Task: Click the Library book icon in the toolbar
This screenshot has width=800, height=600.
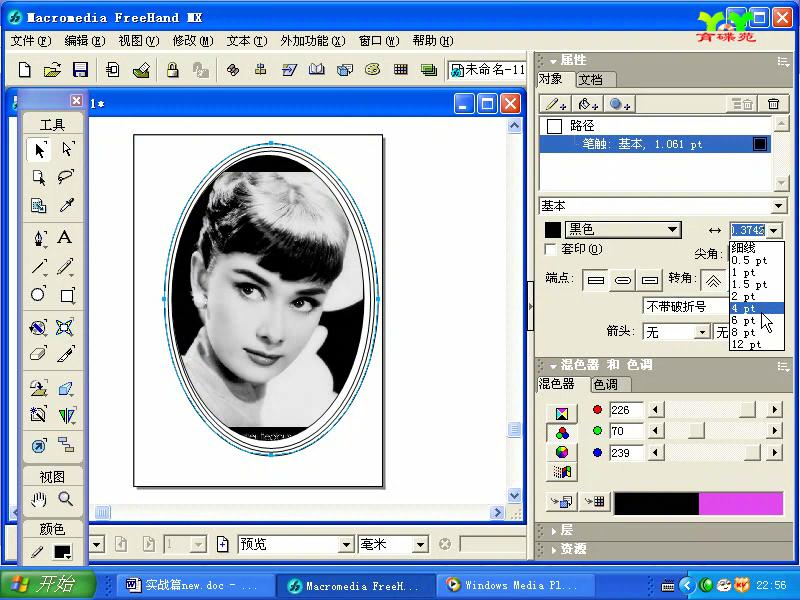Action: click(317, 70)
